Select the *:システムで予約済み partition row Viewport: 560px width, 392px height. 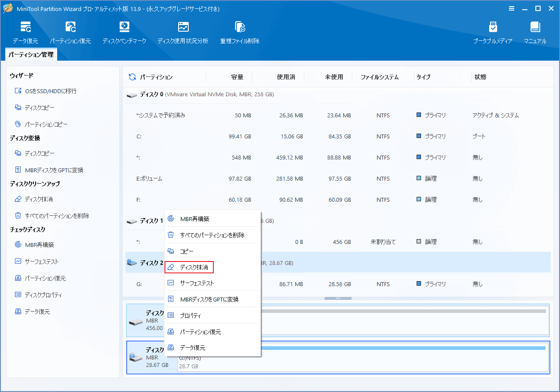[x=338, y=116]
